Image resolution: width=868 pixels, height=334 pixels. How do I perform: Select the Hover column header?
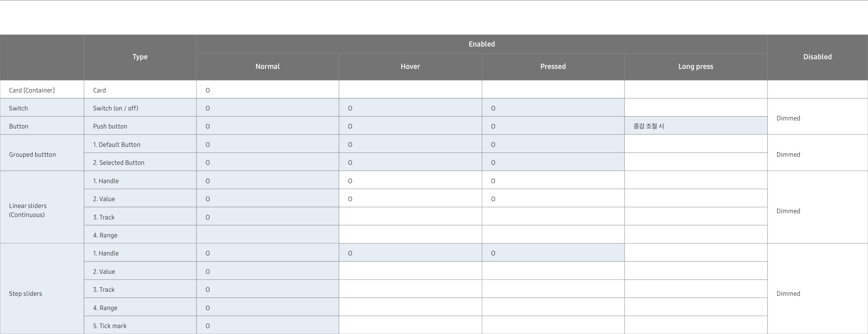point(410,66)
